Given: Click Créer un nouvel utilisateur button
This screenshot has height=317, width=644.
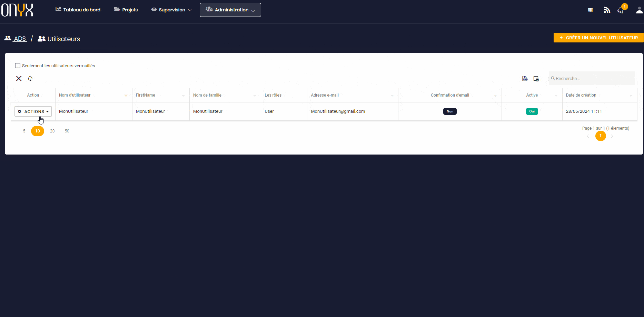Looking at the screenshot, I should point(598,38).
